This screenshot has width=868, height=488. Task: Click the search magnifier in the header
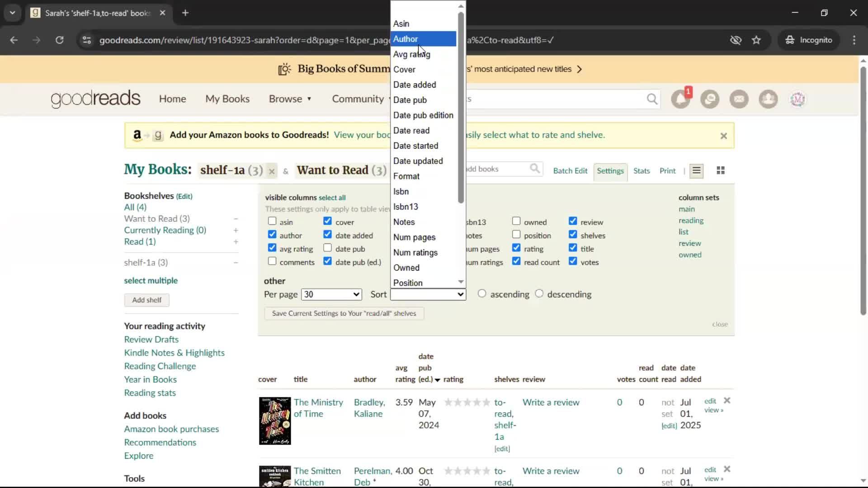652,99
